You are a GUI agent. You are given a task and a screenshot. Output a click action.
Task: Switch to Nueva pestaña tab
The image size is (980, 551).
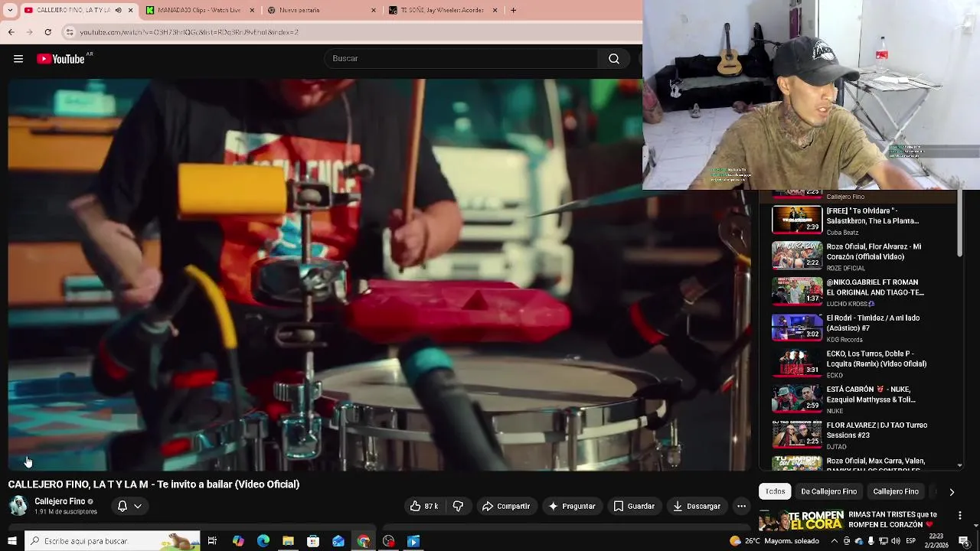click(322, 10)
